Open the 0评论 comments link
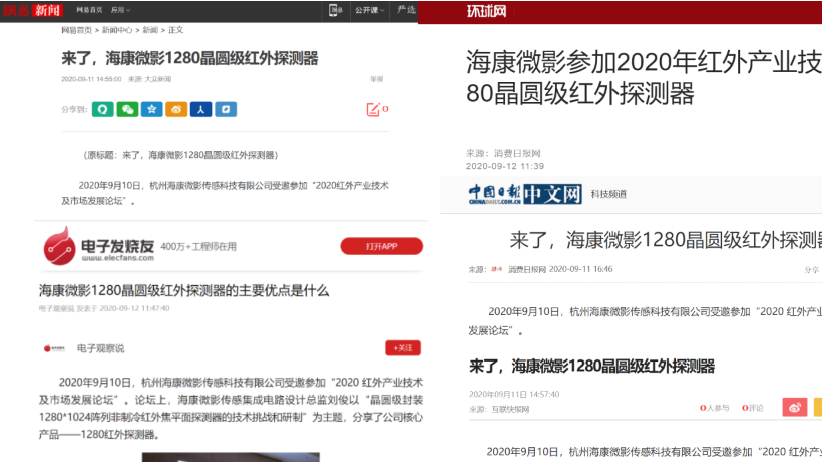Image resolution: width=822 pixels, height=462 pixels. (x=753, y=408)
